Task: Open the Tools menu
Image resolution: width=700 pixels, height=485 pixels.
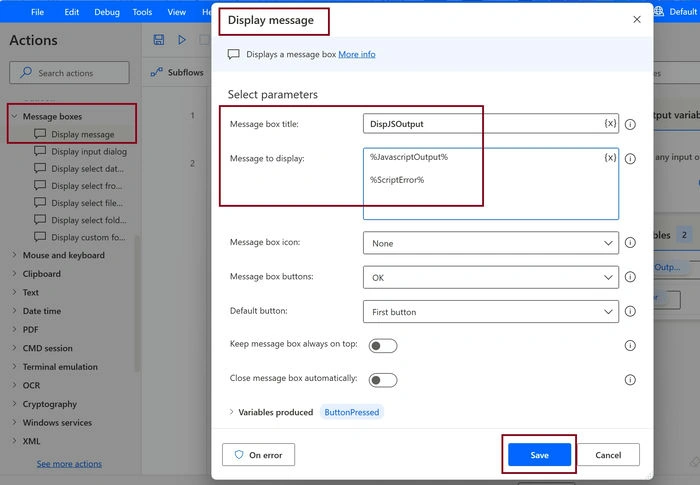Action: (x=142, y=12)
